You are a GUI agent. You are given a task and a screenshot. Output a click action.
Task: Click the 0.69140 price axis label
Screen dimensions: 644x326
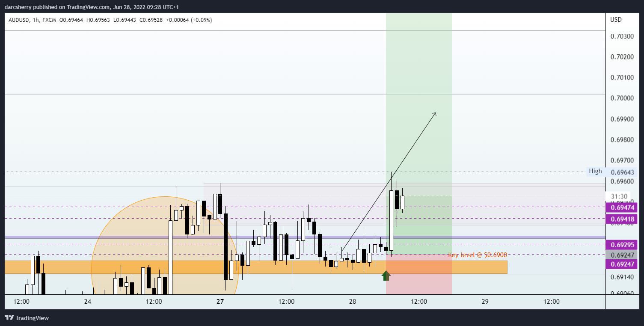tap(621, 277)
